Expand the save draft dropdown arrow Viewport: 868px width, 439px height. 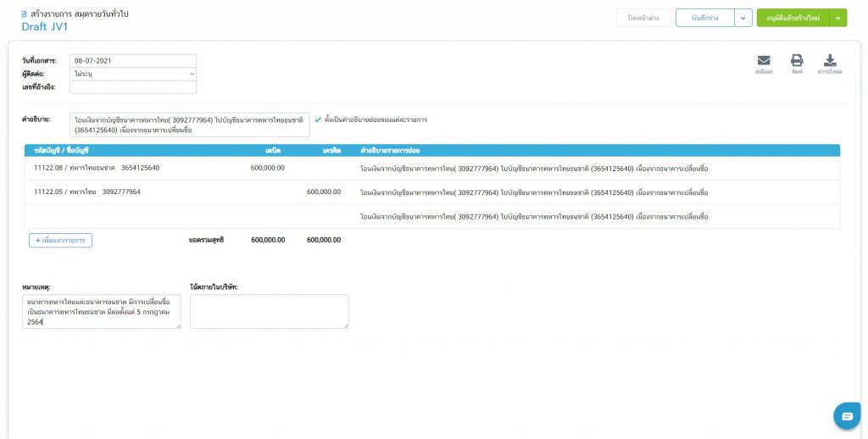pos(743,18)
